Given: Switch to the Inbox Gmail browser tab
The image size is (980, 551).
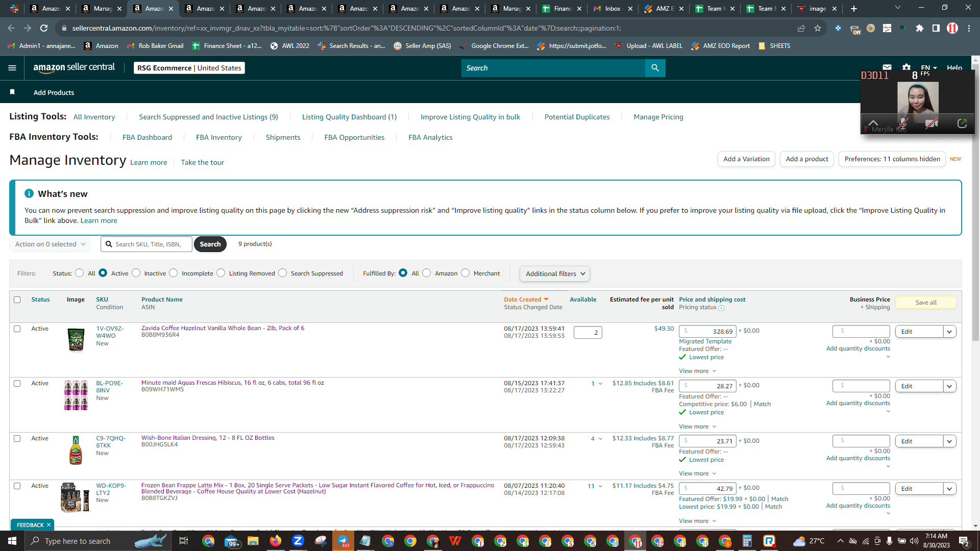Looking at the screenshot, I should point(612,9).
